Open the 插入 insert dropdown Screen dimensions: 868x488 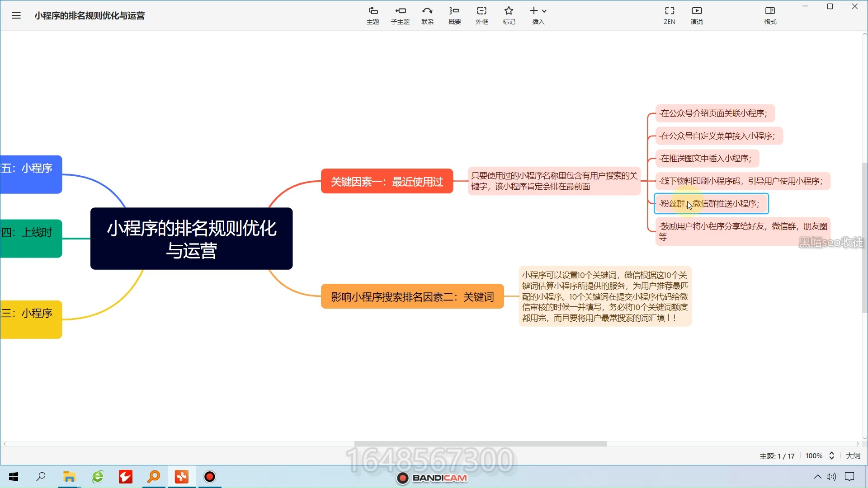[x=538, y=15]
